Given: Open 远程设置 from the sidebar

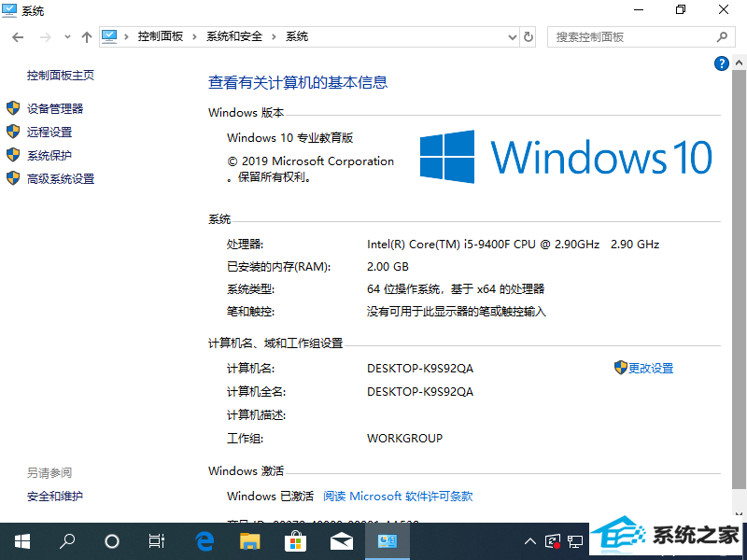Looking at the screenshot, I should pos(49,132).
